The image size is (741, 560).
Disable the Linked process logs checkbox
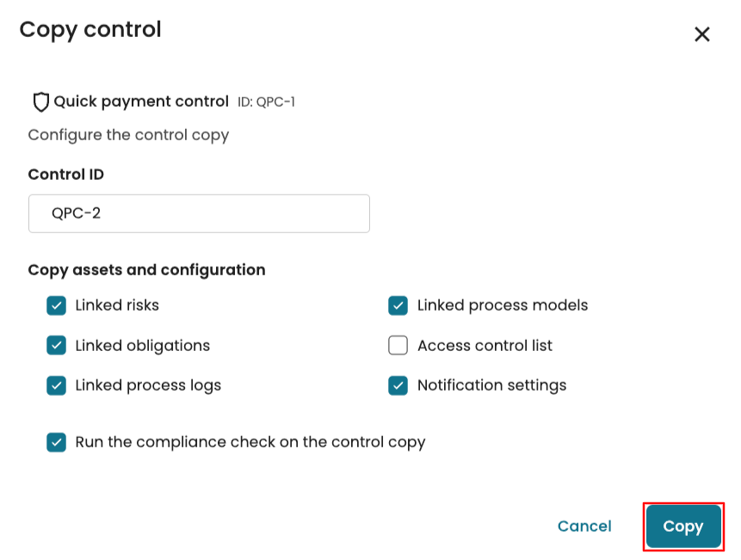[57, 385]
